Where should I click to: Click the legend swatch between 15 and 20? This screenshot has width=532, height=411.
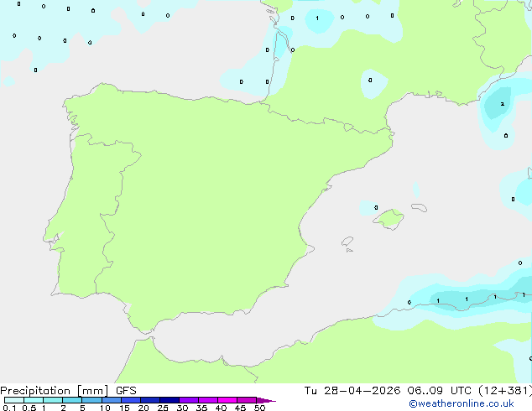[131, 400]
